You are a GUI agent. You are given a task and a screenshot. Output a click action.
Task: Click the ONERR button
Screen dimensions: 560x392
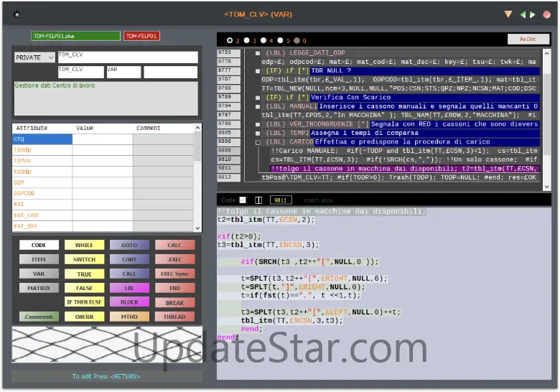coord(84,317)
